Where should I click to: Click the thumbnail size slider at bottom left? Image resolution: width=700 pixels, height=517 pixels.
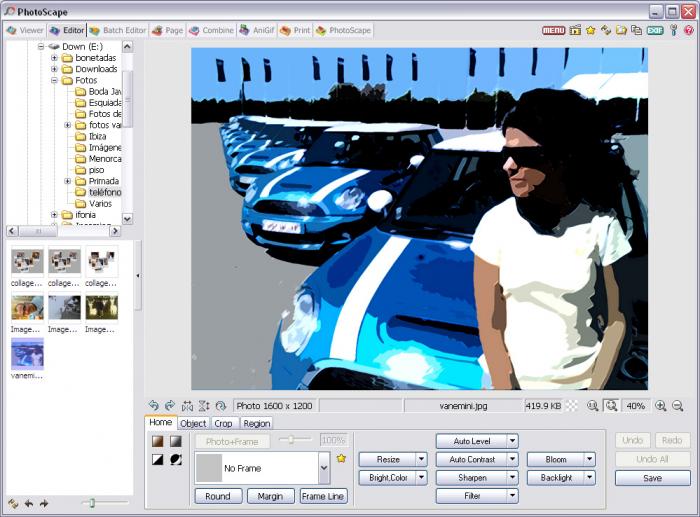pyautogui.click(x=92, y=503)
